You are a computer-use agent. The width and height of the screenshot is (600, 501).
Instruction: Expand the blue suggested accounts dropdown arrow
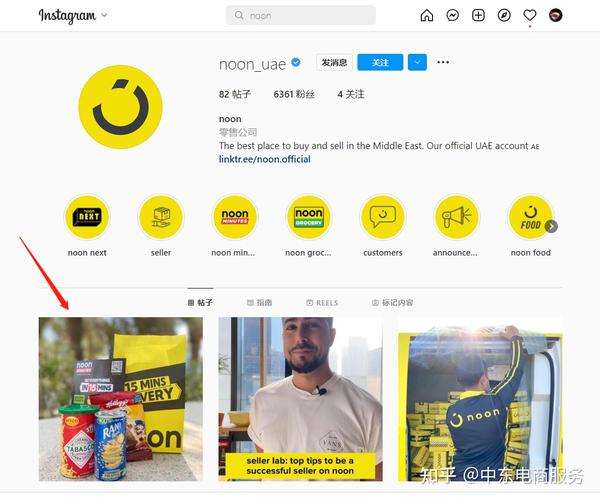[417, 62]
